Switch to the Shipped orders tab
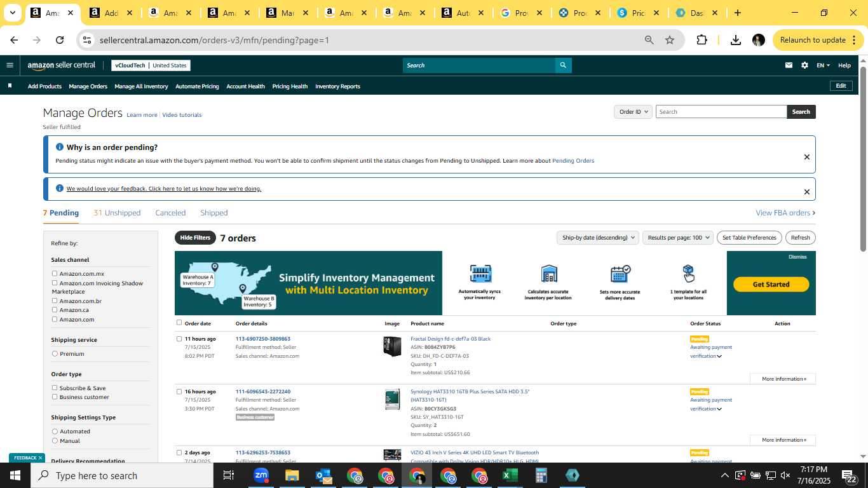Viewport: 868px width, 488px height. click(214, 213)
